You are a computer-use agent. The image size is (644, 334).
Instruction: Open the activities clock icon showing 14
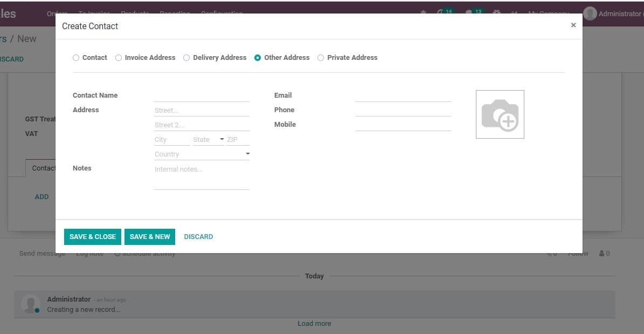[443, 12]
